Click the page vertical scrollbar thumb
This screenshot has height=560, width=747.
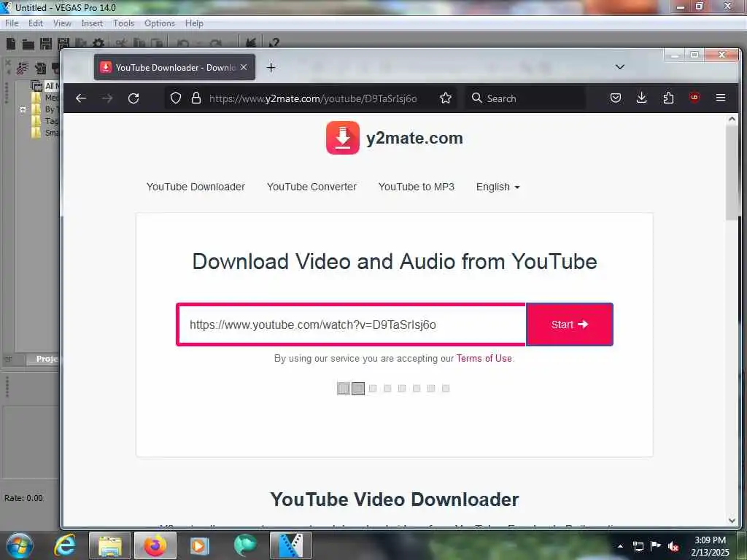click(732, 171)
